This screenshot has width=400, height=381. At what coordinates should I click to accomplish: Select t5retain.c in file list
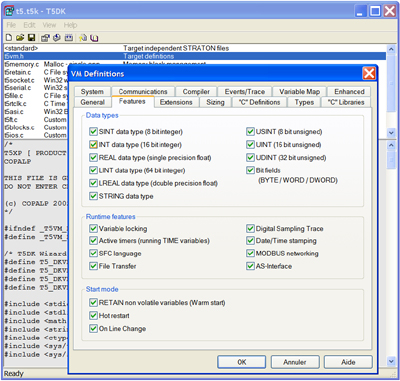point(36,72)
